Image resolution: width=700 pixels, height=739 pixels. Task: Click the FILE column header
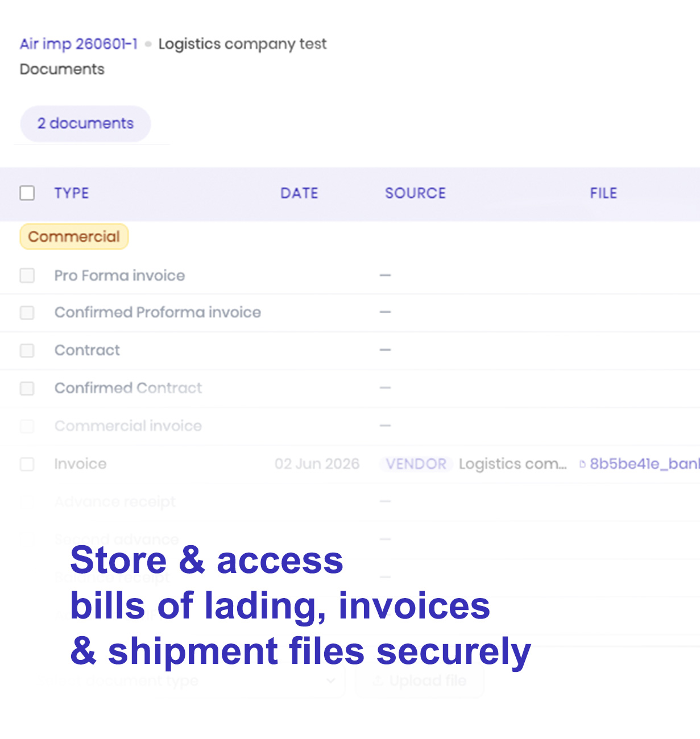(603, 193)
